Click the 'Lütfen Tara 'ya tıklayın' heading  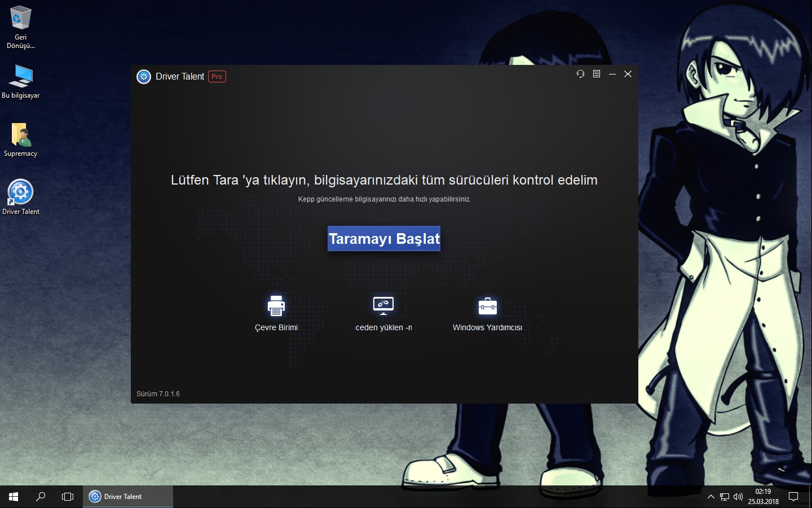click(x=384, y=180)
